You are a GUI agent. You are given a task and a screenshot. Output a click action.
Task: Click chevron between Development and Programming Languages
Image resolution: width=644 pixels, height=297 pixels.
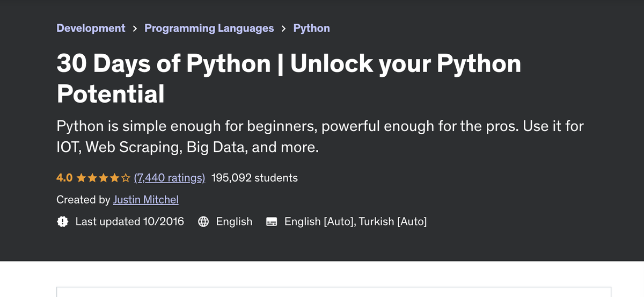click(x=135, y=28)
